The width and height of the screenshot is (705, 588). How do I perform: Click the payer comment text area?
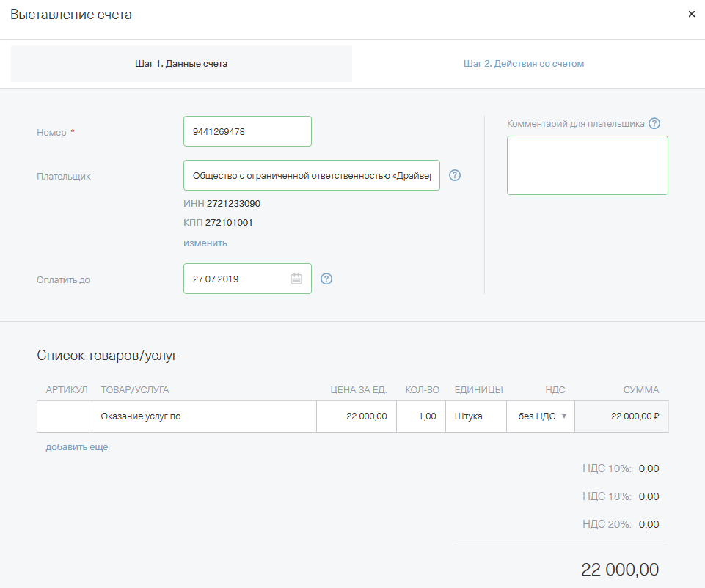587,165
